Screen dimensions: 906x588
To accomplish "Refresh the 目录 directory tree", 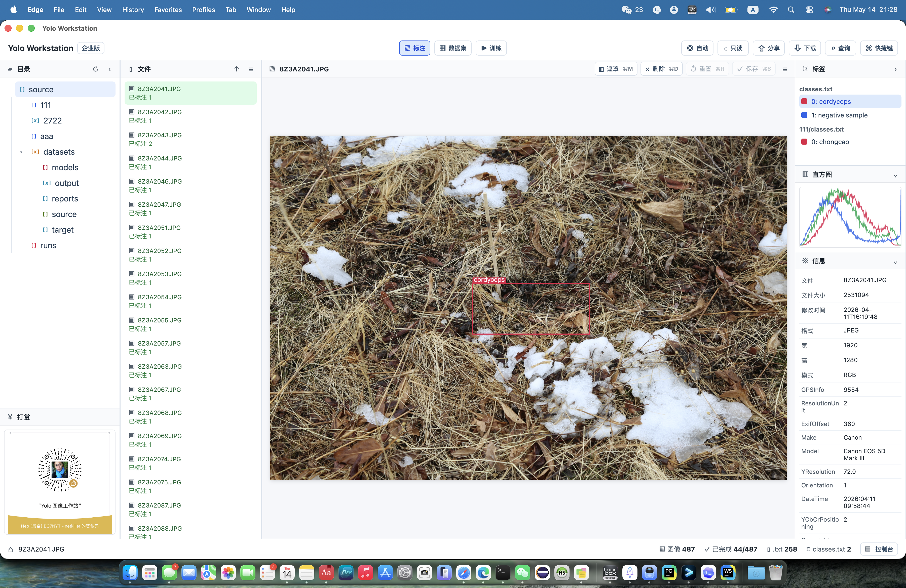I will pyautogui.click(x=96, y=69).
